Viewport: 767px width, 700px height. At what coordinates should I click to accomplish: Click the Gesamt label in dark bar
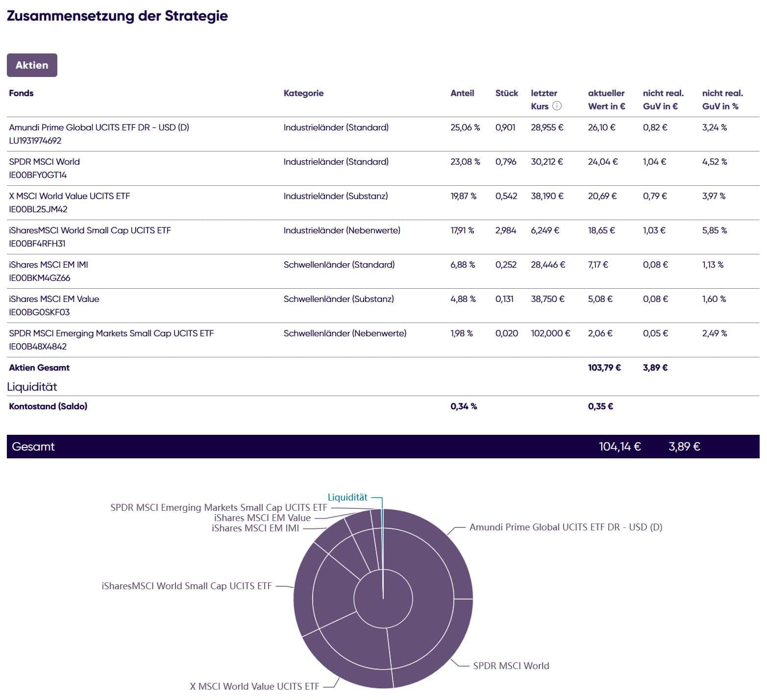(33, 447)
